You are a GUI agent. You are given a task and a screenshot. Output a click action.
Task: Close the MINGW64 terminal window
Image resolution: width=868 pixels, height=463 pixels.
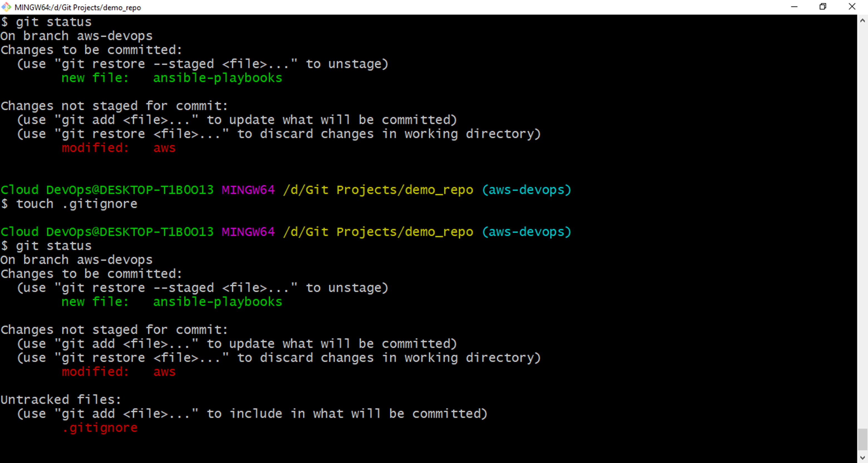(852, 7)
